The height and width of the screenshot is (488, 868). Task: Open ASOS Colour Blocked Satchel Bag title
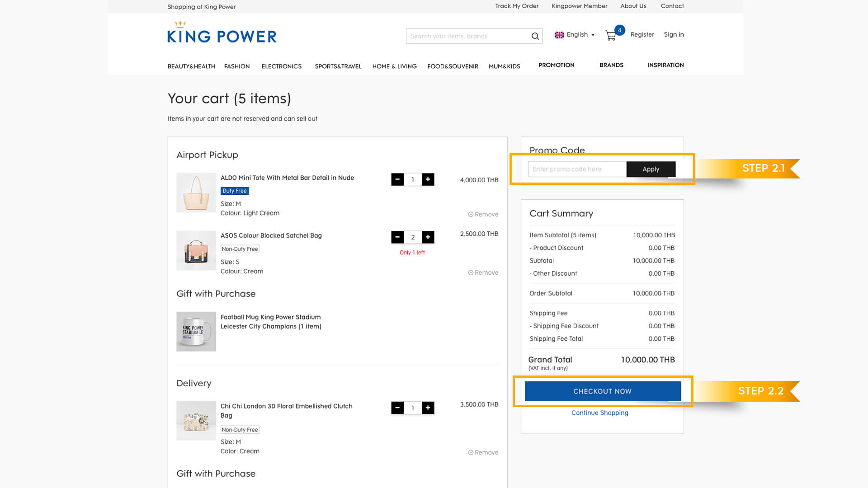click(x=271, y=236)
